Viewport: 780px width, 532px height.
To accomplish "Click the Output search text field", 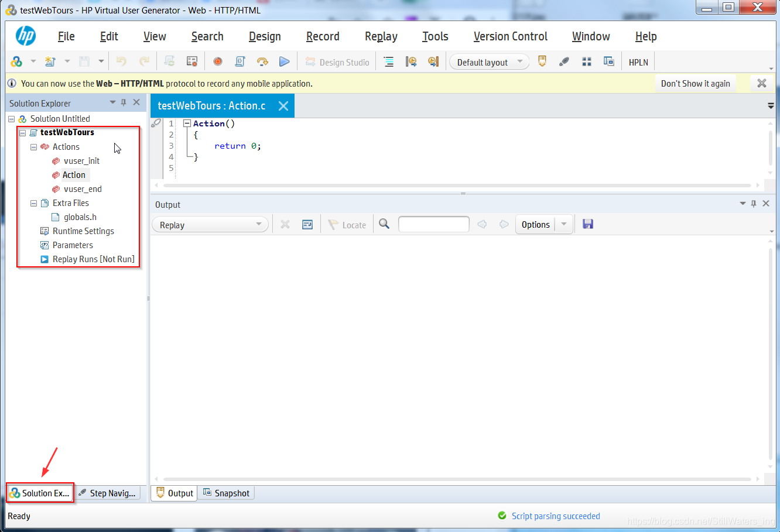I will pos(434,224).
